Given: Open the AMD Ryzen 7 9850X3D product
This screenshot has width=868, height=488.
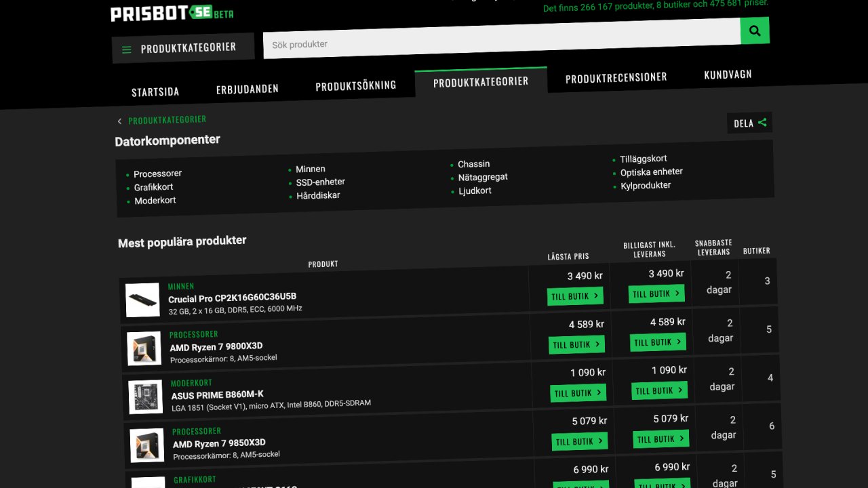Looking at the screenshot, I should click(x=219, y=444).
